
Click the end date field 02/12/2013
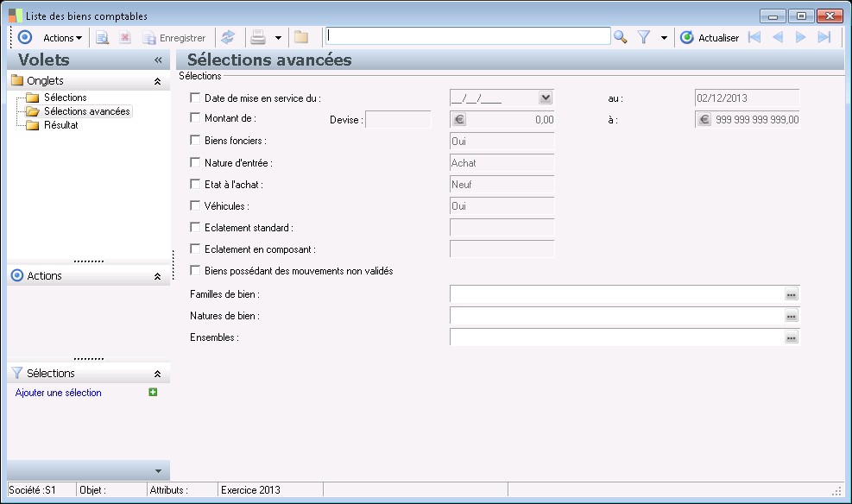click(748, 98)
